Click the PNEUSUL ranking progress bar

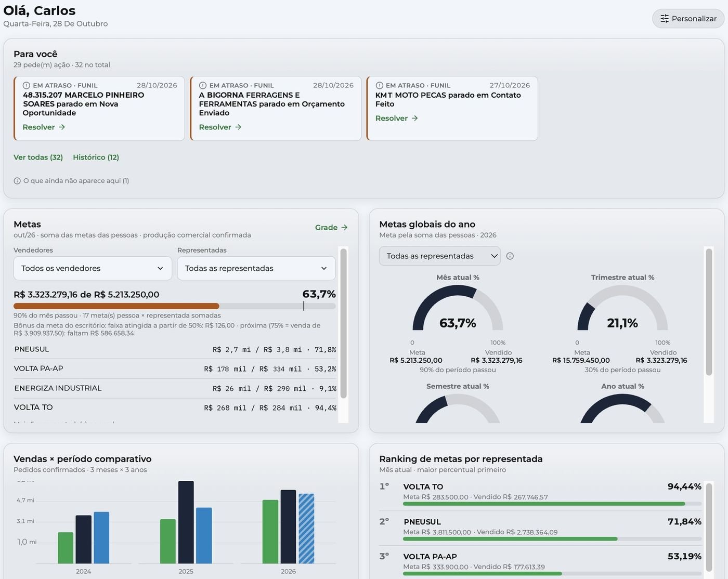click(x=552, y=539)
